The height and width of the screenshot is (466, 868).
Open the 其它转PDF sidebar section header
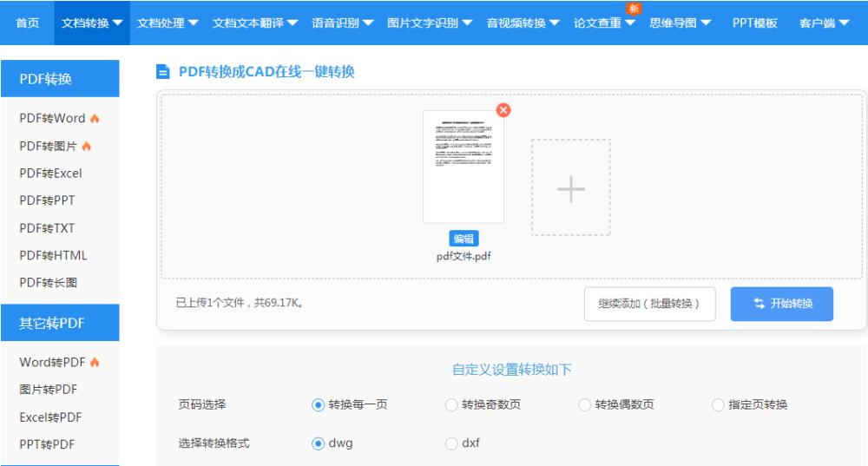click(60, 323)
